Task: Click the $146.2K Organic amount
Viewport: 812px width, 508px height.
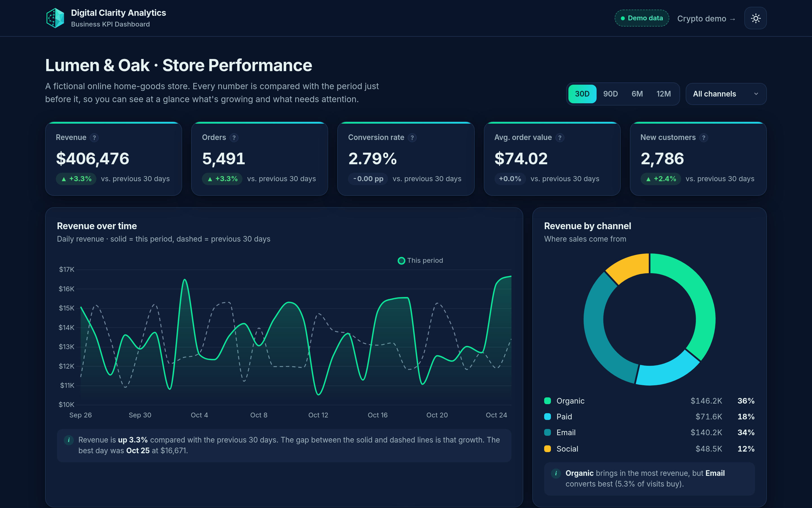Action: point(706,401)
